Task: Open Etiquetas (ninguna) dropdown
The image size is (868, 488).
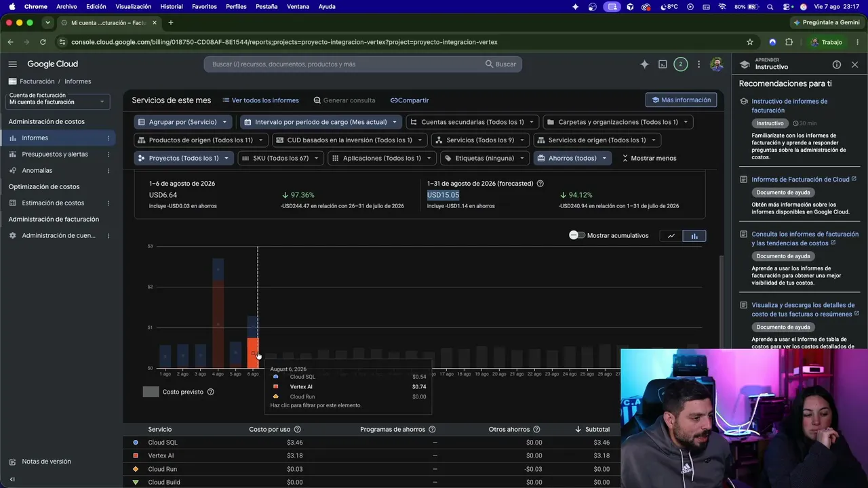Action: tap(485, 159)
